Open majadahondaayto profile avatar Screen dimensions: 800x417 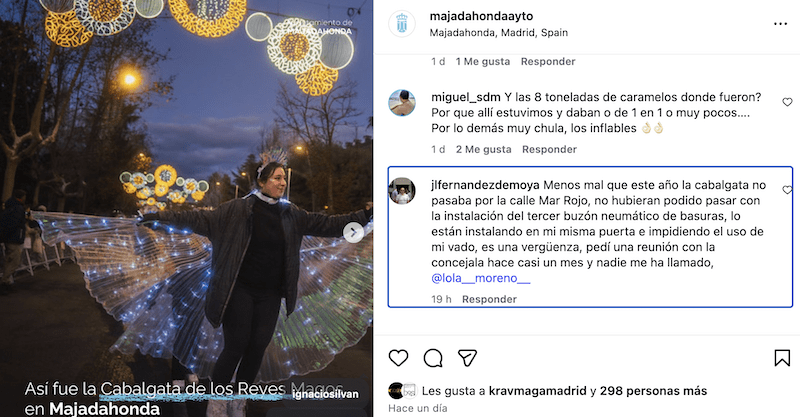pos(402,23)
